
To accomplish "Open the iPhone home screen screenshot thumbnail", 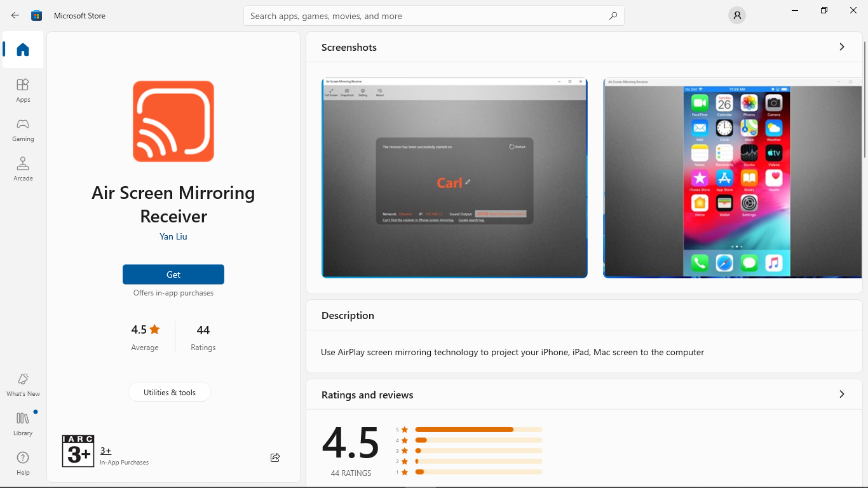I will (x=732, y=178).
